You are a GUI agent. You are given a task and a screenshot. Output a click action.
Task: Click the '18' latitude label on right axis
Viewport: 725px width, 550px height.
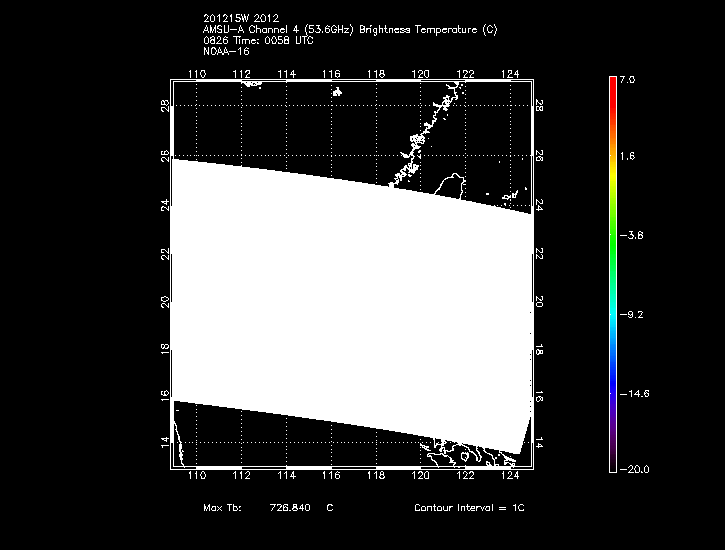tap(539, 349)
